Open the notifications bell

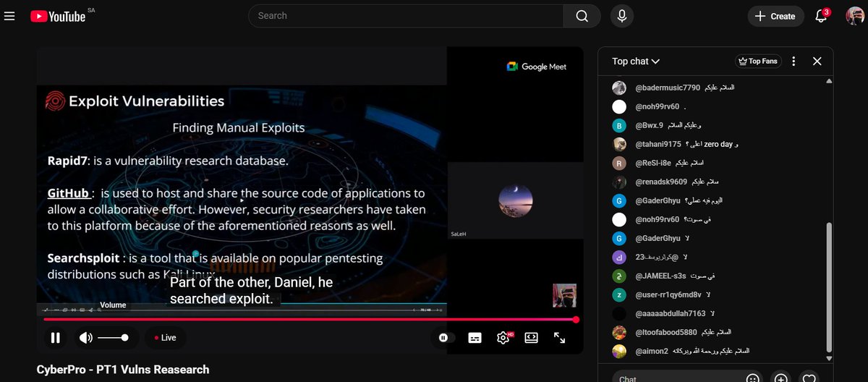(x=821, y=16)
